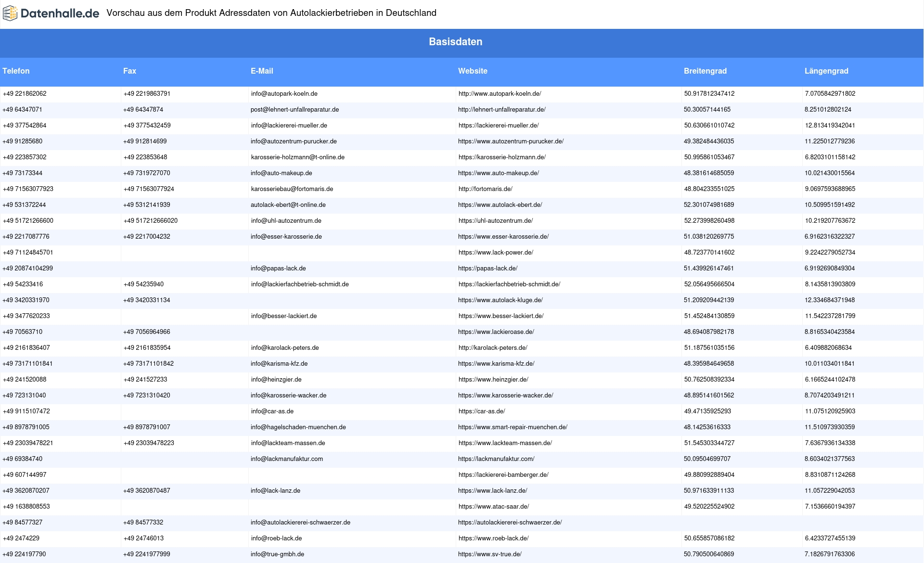This screenshot has width=924, height=563.
Task: Select the Basisdaten section header
Action: click(x=455, y=42)
